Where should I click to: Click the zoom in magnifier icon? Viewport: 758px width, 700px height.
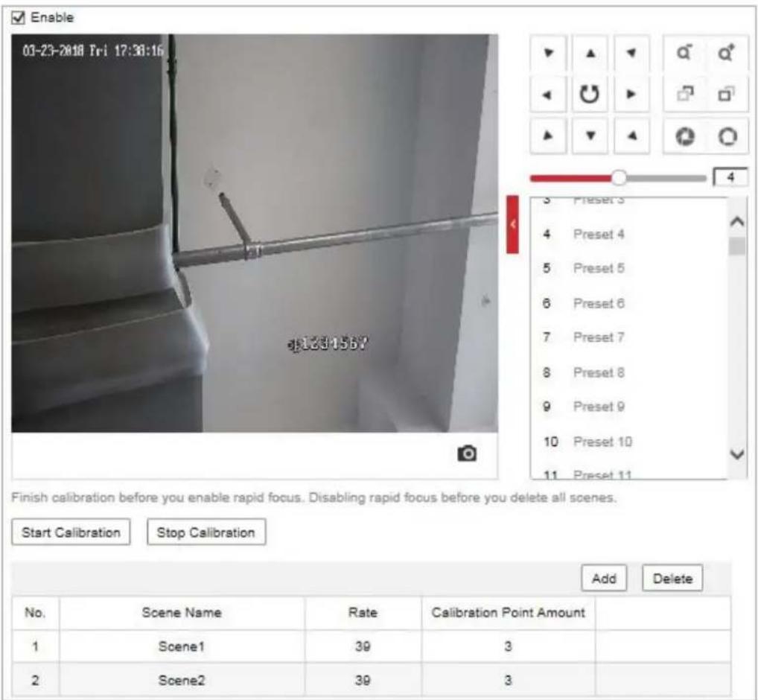pyautogui.click(x=726, y=53)
